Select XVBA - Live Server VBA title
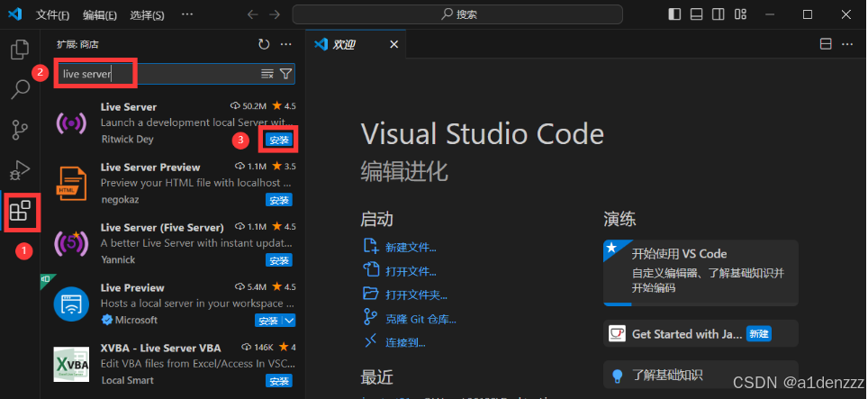This screenshot has width=868, height=399. [x=160, y=348]
